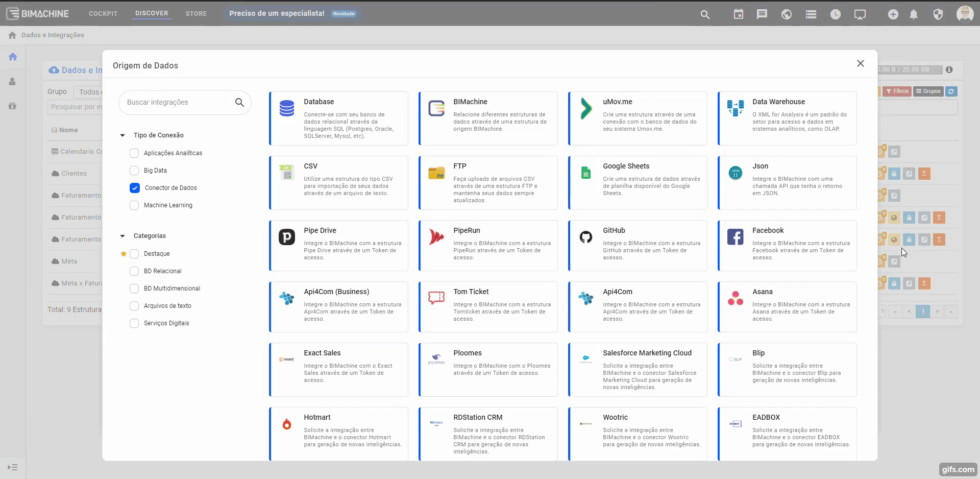Select the Data Warehouse connector card

pos(787,118)
